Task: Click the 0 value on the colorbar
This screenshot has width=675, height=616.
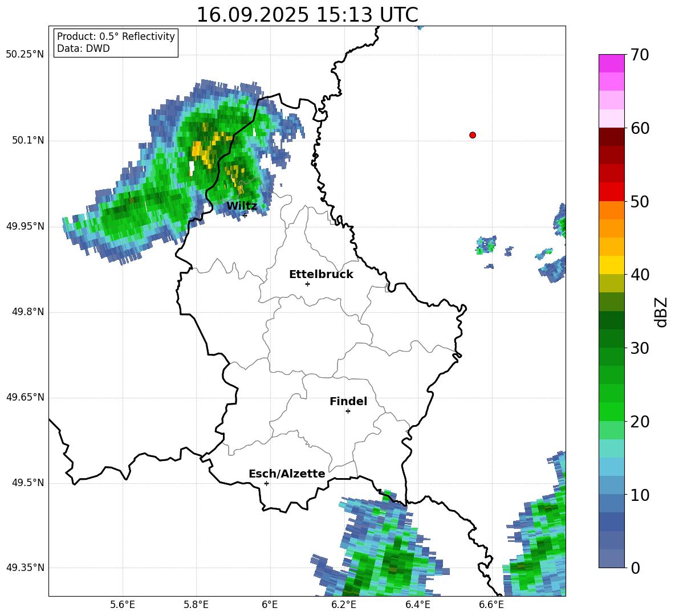Action: pyautogui.click(x=636, y=568)
